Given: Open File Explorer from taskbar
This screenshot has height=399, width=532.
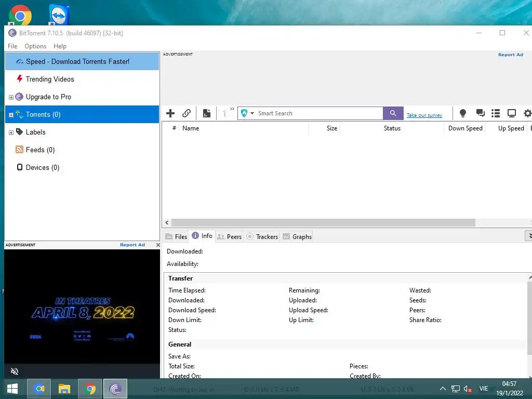Looking at the screenshot, I should click(64, 389).
